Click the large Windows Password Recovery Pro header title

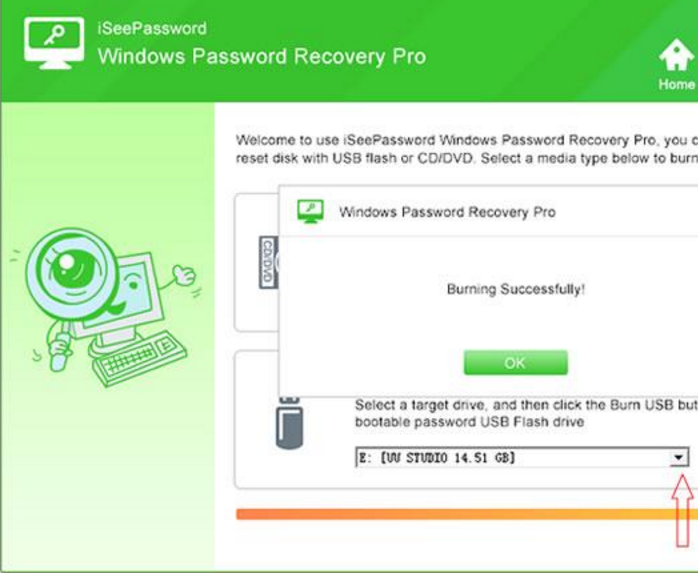pyautogui.click(x=262, y=57)
